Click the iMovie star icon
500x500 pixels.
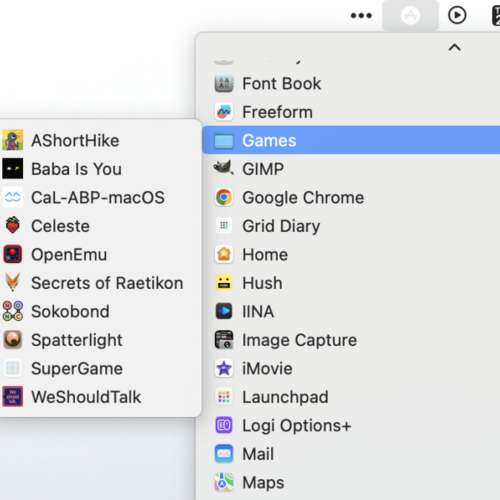[224, 368]
